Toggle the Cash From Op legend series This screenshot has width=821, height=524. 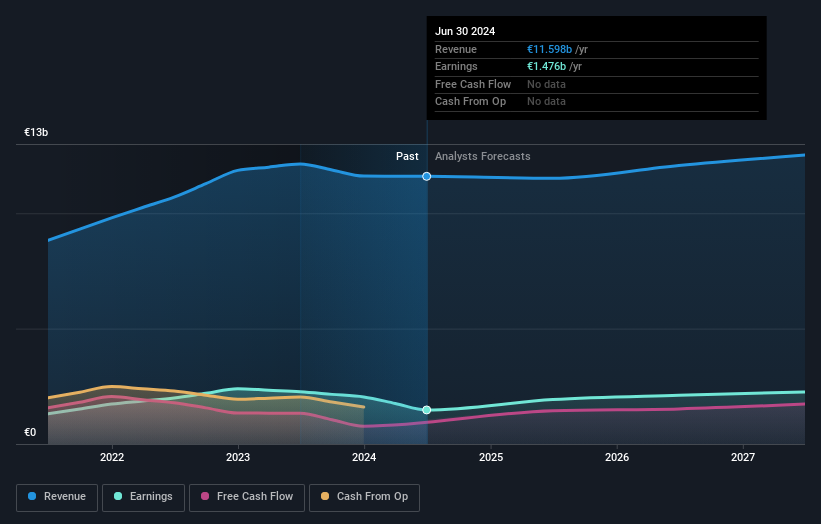pyautogui.click(x=364, y=497)
